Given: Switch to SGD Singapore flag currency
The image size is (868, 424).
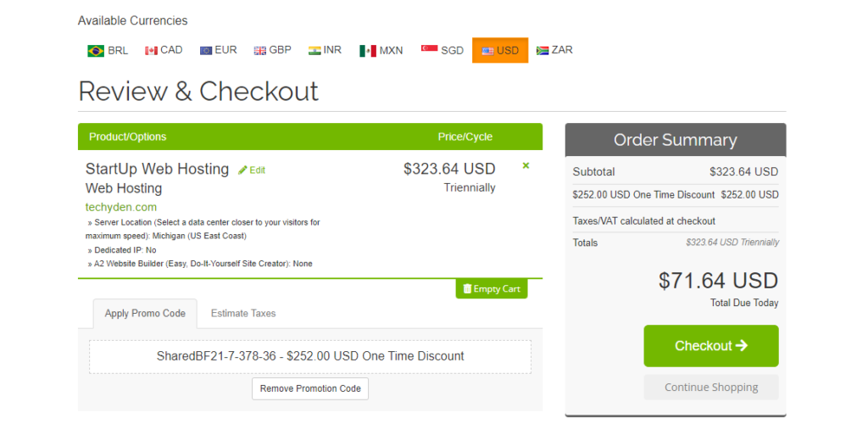Looking at the screenshot, I should (442, 50).
